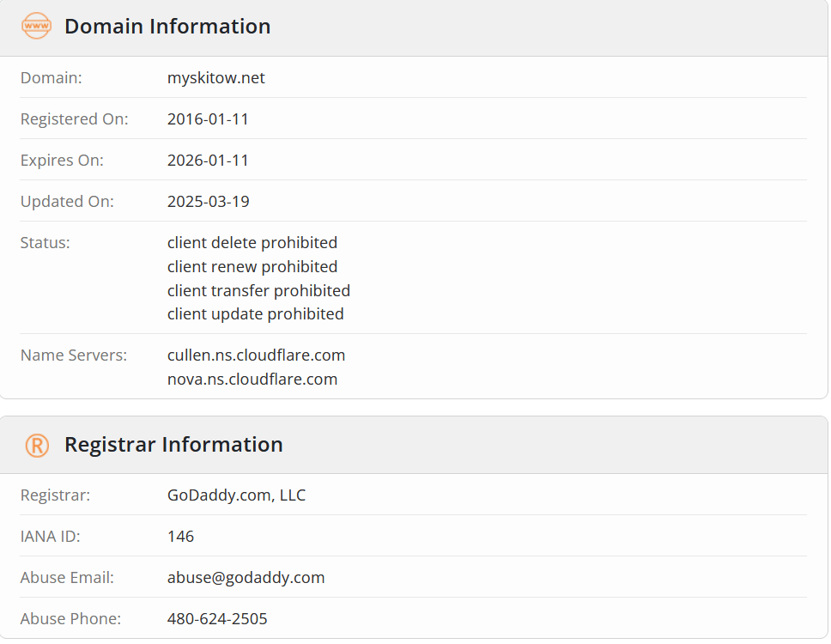The height and width of the screenshot is (644, 831).
Task: Click the Registrar Information heading
Action: [x=173, y=445]
